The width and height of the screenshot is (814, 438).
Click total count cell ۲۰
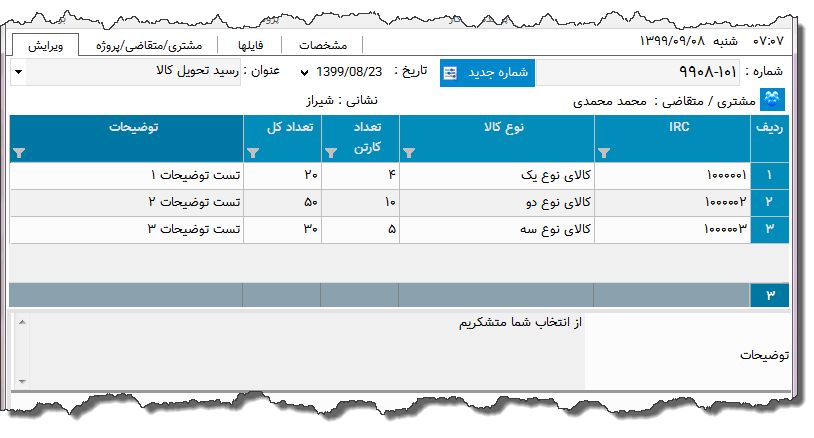(x=282, y=176)
